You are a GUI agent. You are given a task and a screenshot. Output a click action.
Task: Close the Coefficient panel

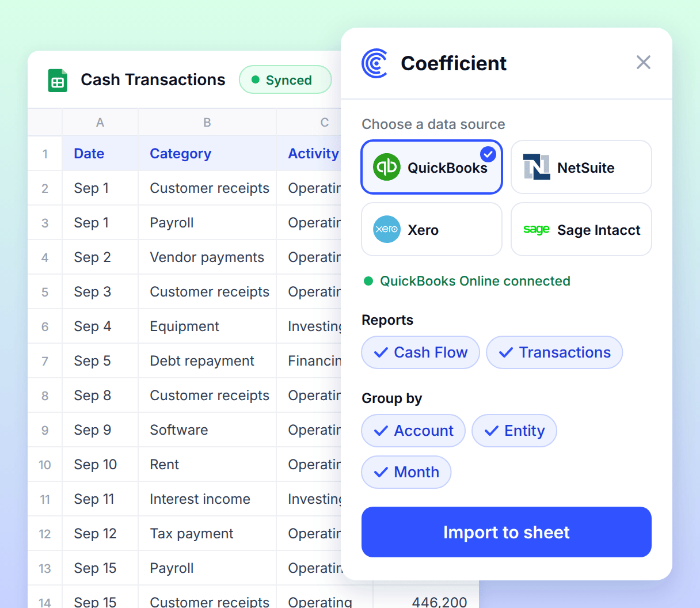pyautogui.click(x=643, y=62)
